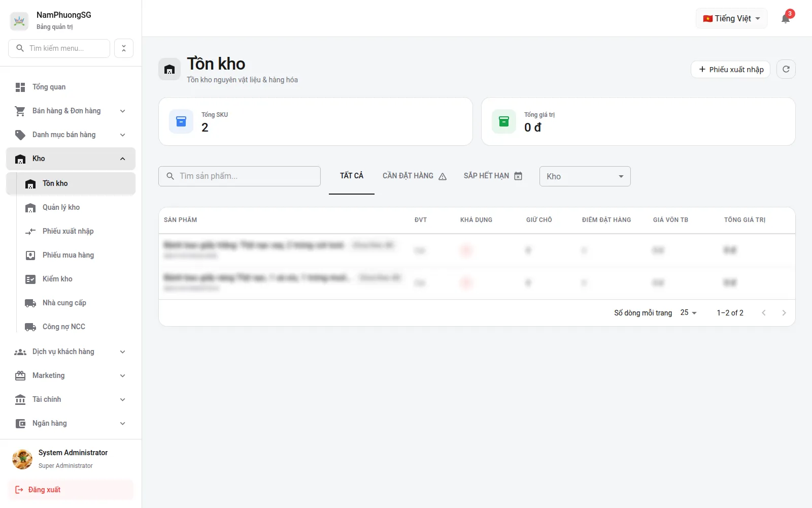The height and width of the screenshot is (508, 812).
Task: Open the notification bell
Action: [x=786, y=19]
